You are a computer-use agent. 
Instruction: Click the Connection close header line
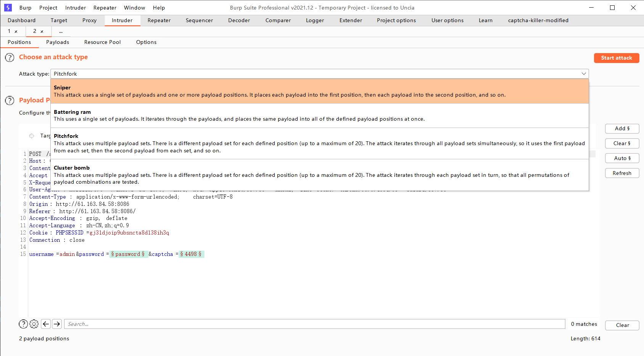57,240
